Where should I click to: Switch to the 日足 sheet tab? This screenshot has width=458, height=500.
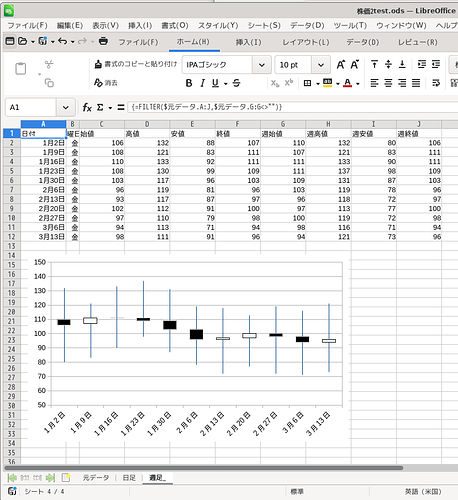(129, 478)
